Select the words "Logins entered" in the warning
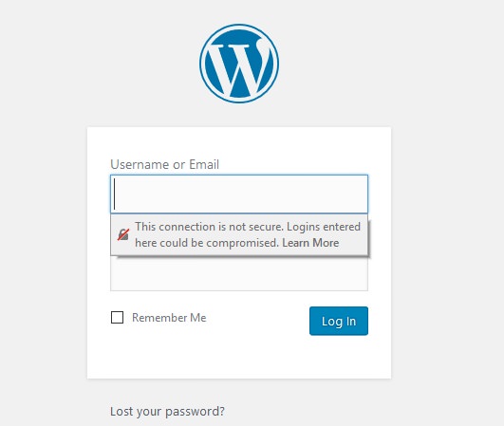Screen dimensions: 504x426 point(324,227)
